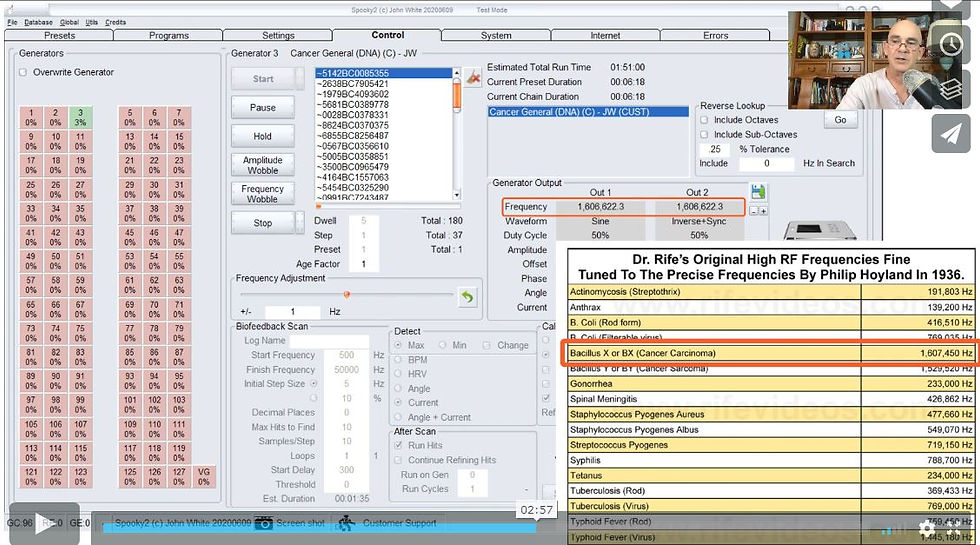
Task: Select the HRV radio option
Action: 398,374
